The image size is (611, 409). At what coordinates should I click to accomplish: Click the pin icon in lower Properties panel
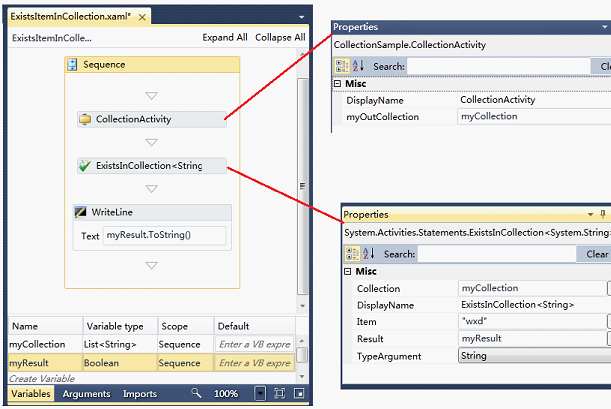click(603, 214)
